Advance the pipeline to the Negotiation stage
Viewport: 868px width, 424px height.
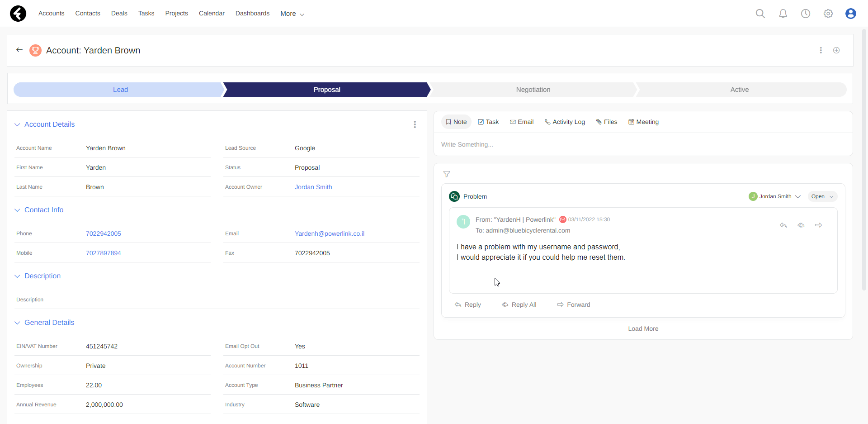[533, 90]
